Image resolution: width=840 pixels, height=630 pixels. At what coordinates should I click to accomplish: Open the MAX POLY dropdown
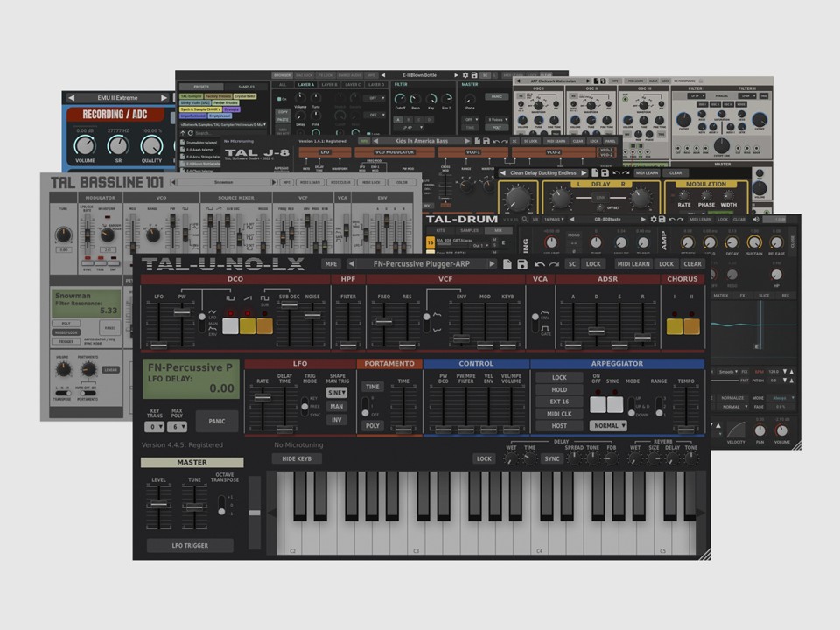point(177,427)
